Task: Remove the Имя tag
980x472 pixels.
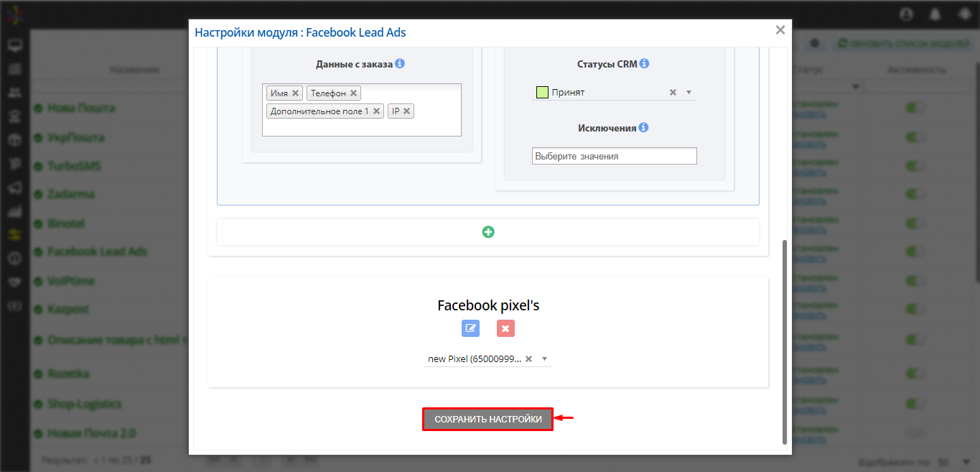Action: (295, 93)
